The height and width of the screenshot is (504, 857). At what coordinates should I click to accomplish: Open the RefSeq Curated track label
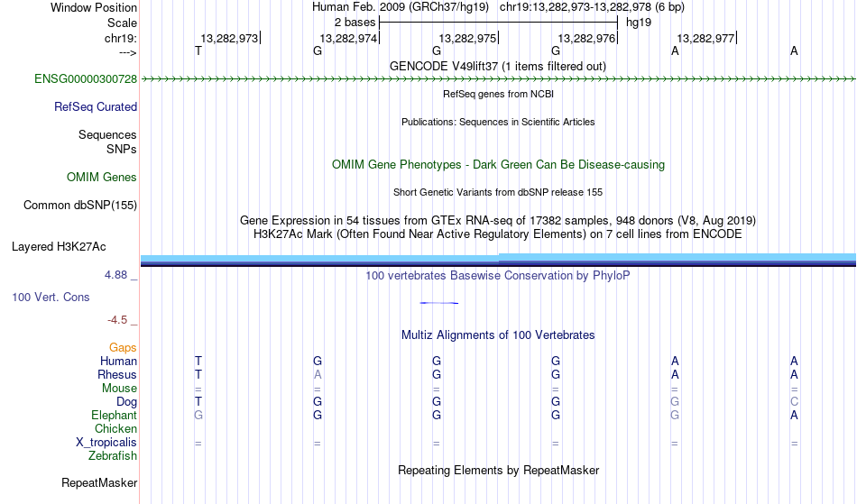tap(96, 107)
